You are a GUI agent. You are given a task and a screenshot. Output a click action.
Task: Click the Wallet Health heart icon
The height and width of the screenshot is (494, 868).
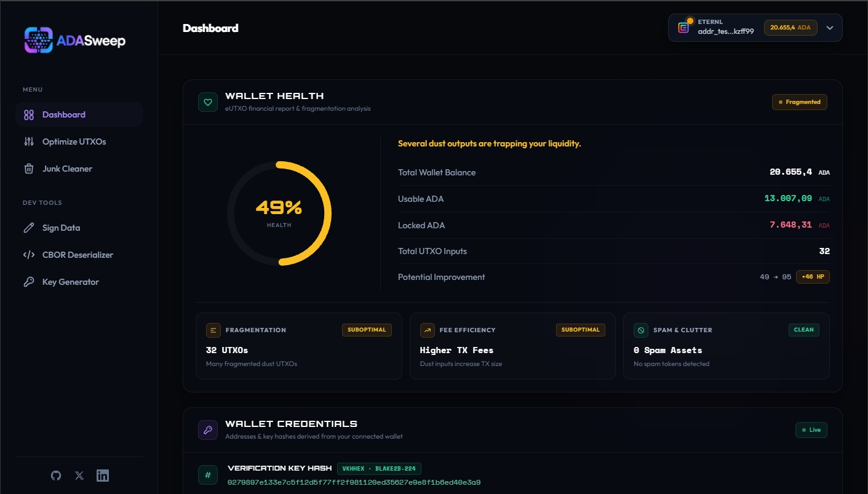point(208,102)
